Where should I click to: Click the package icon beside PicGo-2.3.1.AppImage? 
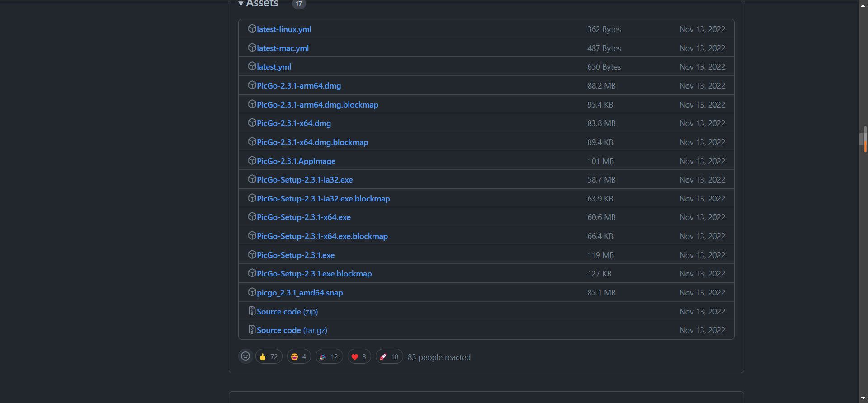point(252,160)
